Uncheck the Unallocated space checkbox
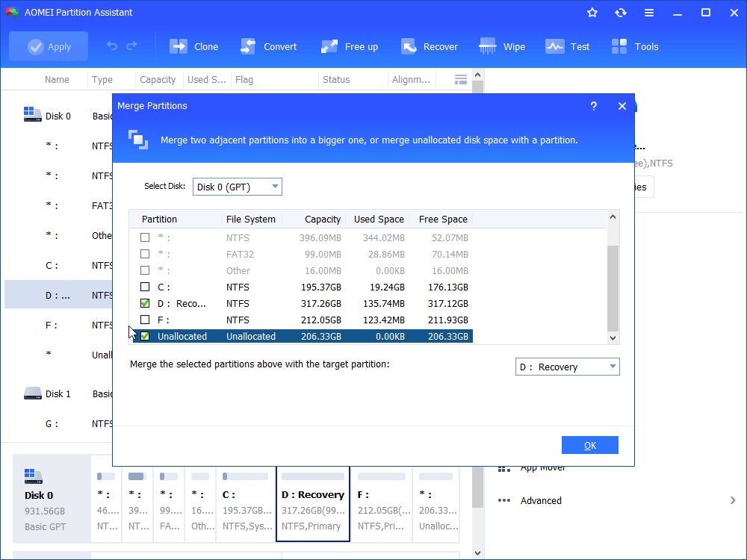 [145, 336]
